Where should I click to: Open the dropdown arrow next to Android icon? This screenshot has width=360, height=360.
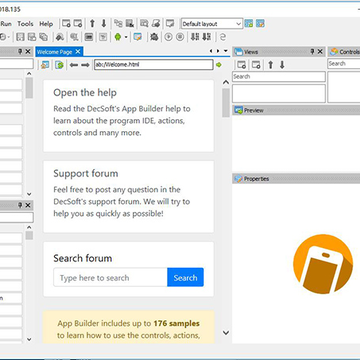coord(126,37)
